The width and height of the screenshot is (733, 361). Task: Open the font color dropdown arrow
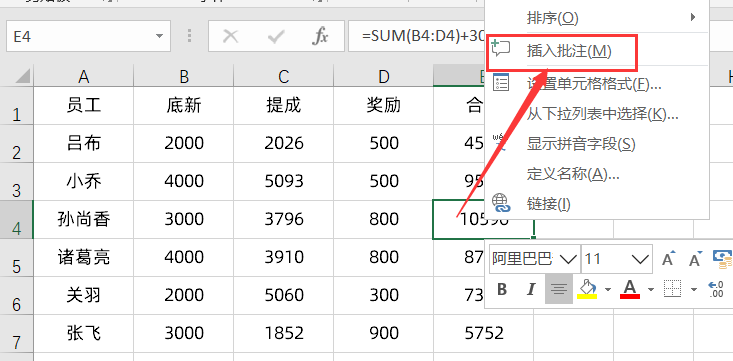tap(651, 289)
